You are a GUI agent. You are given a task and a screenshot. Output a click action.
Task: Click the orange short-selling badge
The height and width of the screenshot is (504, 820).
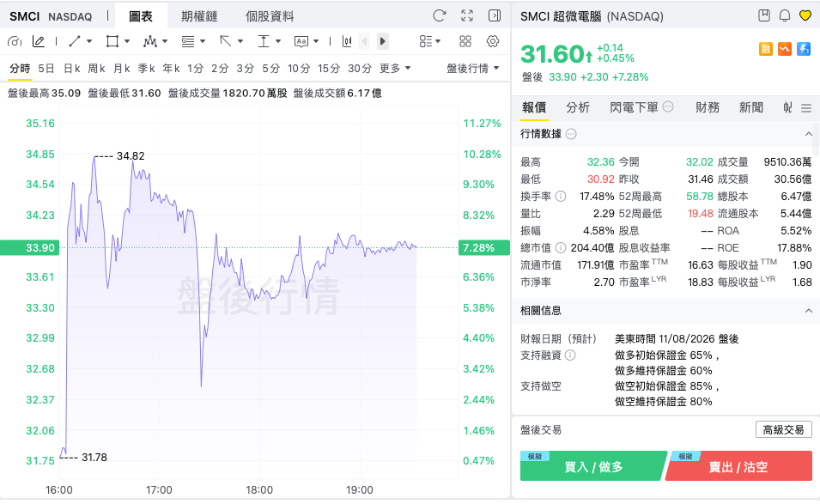(x=785, y=49)
